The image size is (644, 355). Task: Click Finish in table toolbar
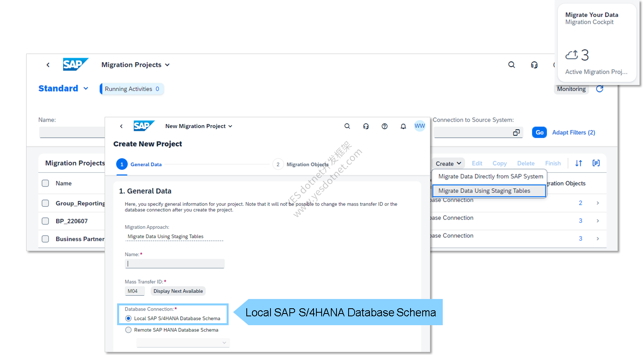[553, 163]
